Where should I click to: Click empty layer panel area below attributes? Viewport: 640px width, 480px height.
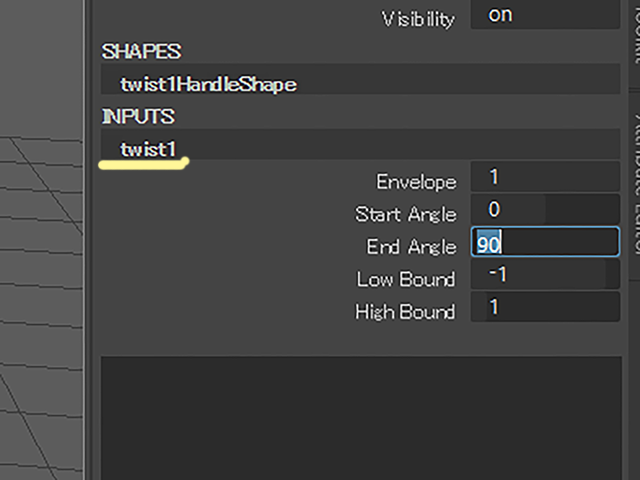(360, 410)
